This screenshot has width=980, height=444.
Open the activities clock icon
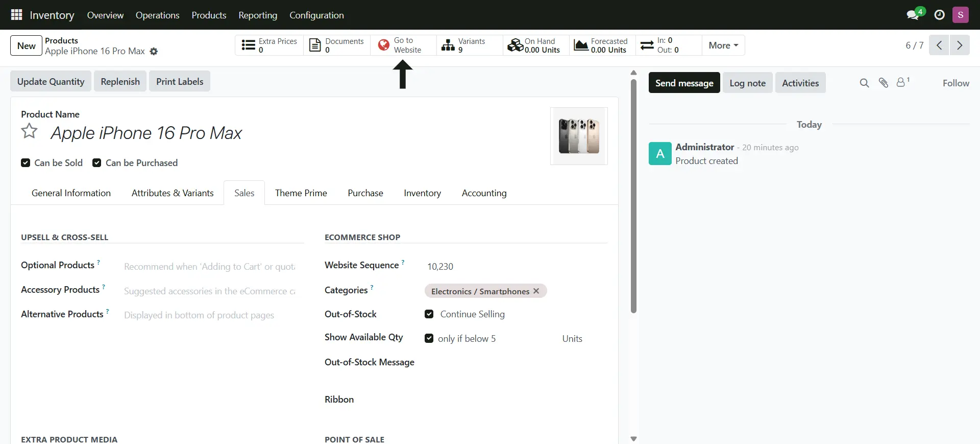[939, 15]
